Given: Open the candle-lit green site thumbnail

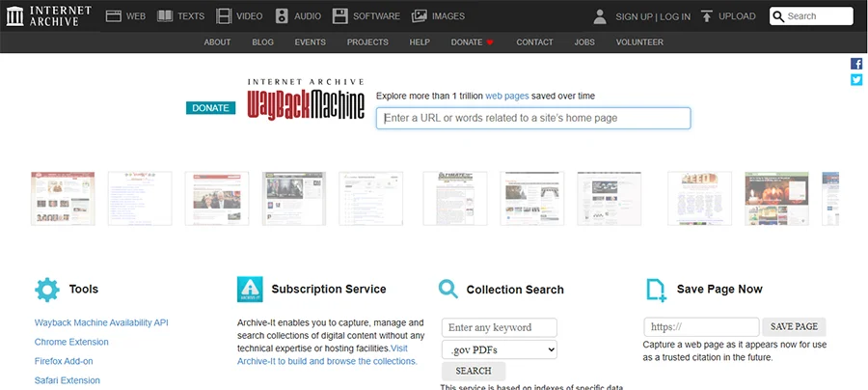Looking at the screenshot, I should [x=776, y=198].
